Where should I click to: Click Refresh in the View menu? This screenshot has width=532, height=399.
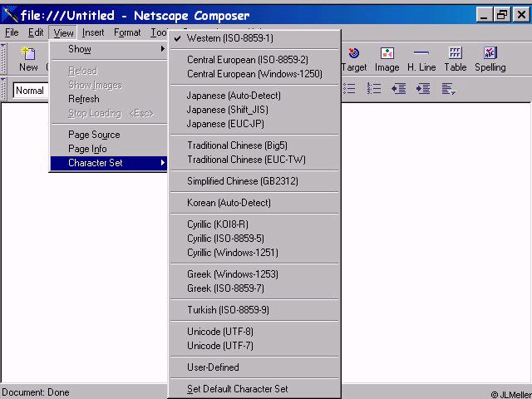pos(109,99)
